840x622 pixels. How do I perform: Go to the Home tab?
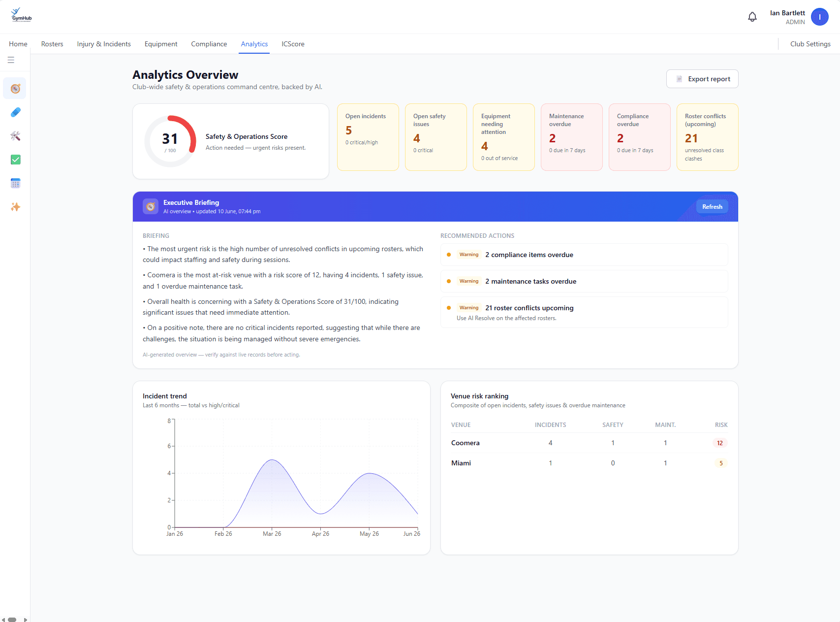(x=18, y=44)
